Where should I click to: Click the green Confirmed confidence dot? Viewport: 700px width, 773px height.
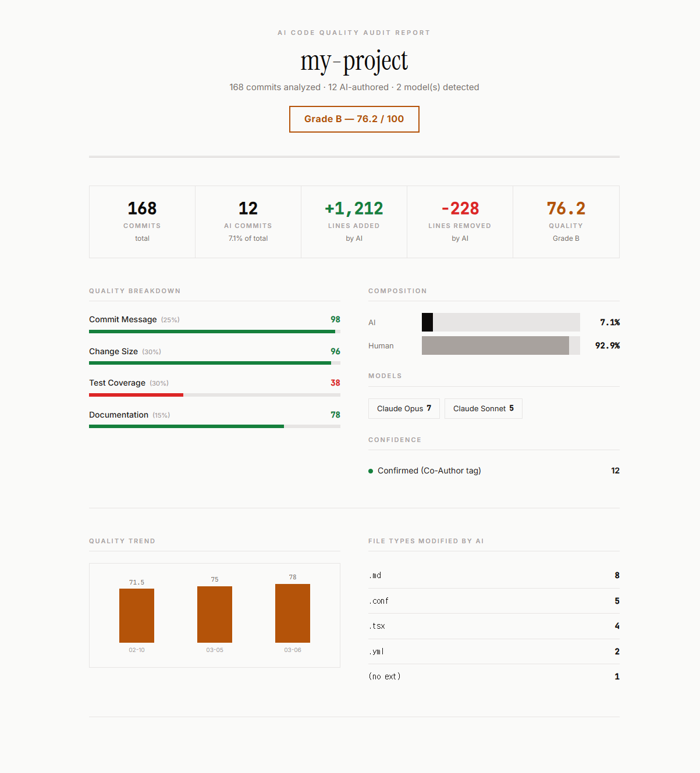coord(371,471)
